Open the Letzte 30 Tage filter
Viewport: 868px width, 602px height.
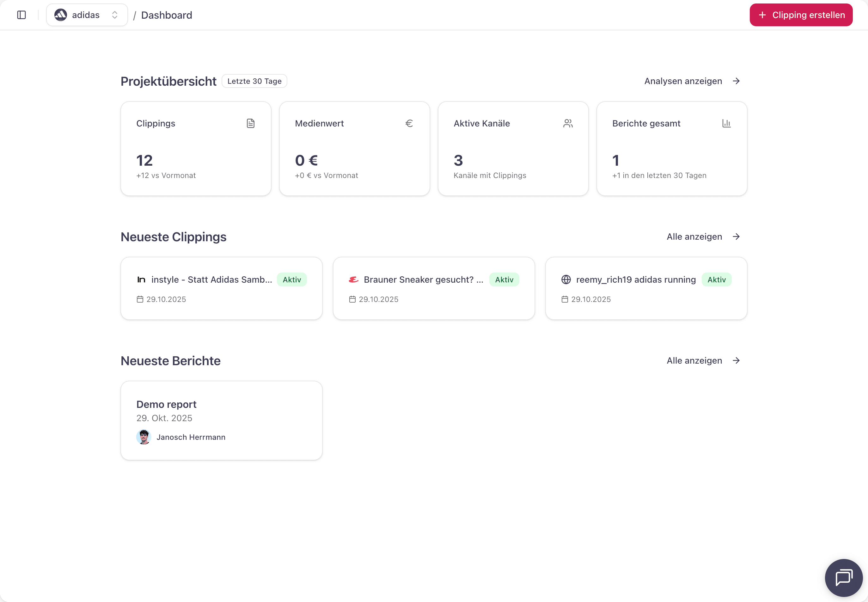point(254,81)
